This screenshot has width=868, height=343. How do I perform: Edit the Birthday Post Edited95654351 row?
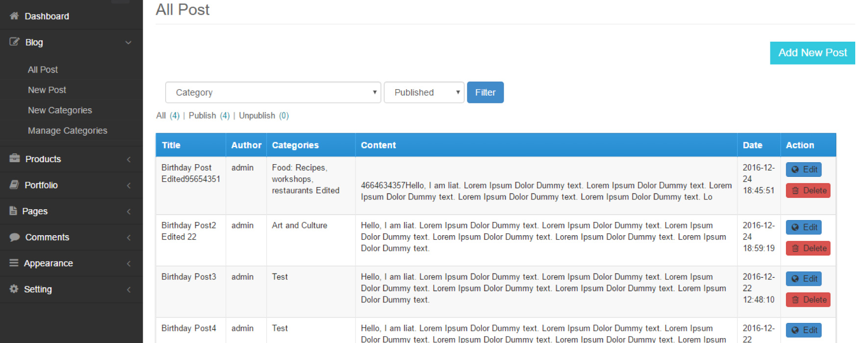pos(804,169)
